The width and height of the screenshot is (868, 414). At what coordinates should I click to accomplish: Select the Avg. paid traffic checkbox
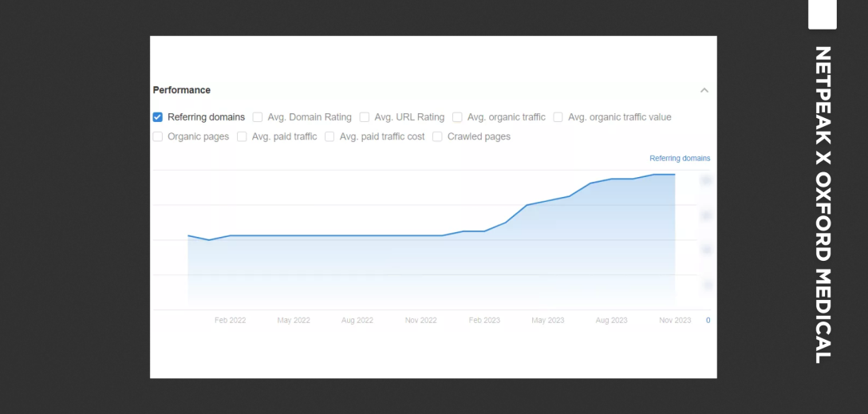coord(242,136)
